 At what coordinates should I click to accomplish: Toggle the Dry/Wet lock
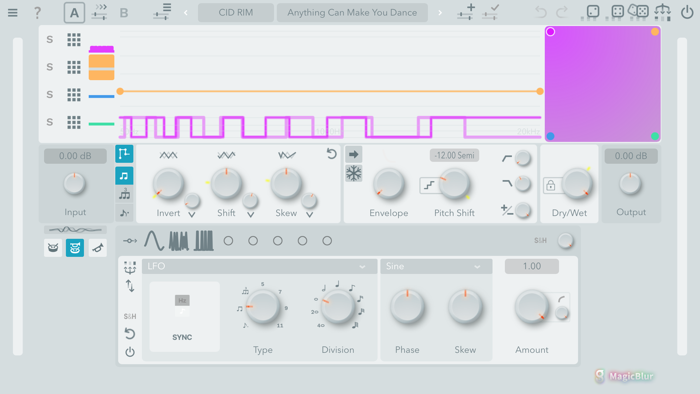(550, 185)
